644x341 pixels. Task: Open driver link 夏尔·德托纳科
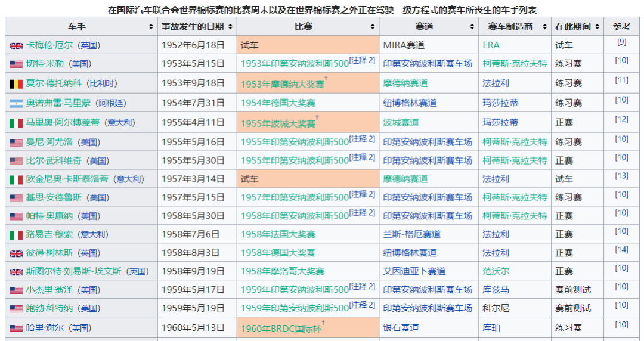coord(54,83)
